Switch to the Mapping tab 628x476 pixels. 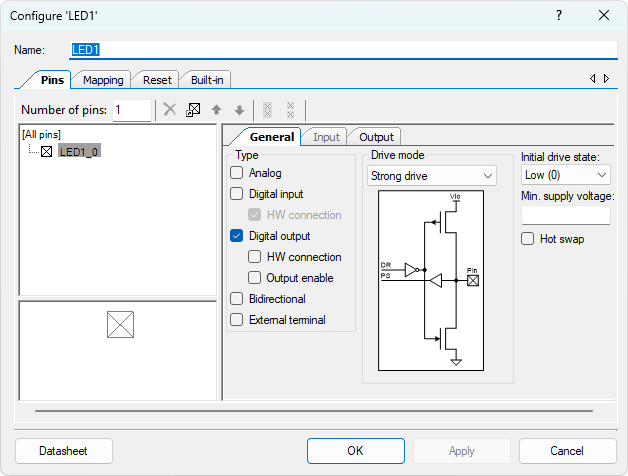click(x=103, y=80)
